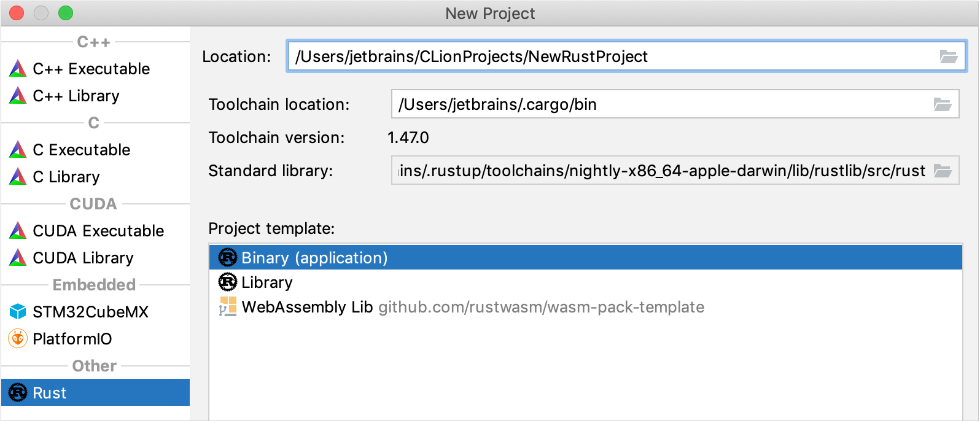Click the STM32CubeMX cube icon
980x423 pixels.
pyautogui.click(x=18, y=312)
